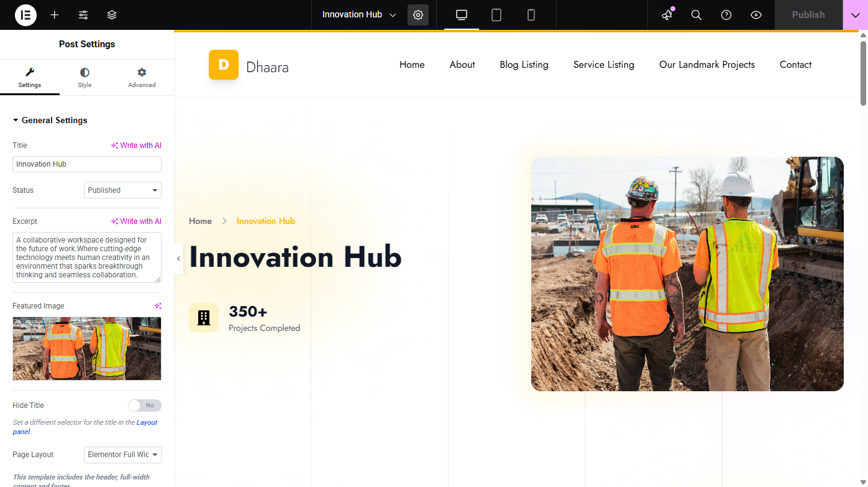Click the Elementor logo icon
868x487 pixels.
pyautogui.click(x=25, y=15)
